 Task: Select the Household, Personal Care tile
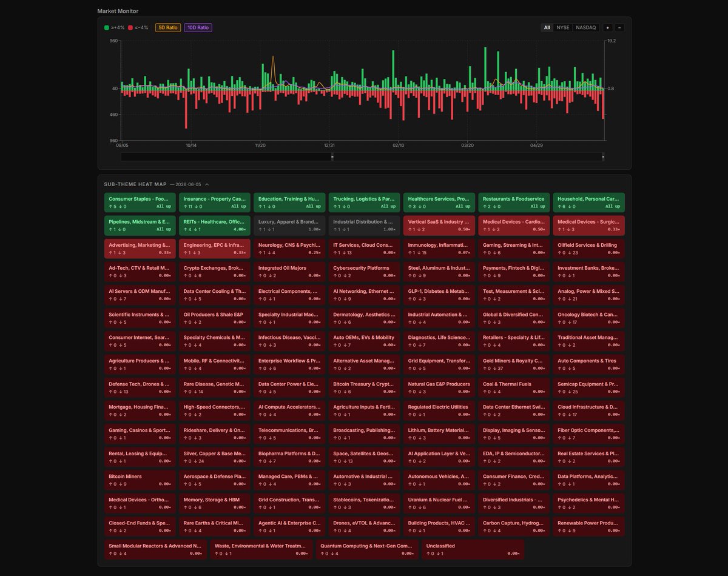[588, 202]
